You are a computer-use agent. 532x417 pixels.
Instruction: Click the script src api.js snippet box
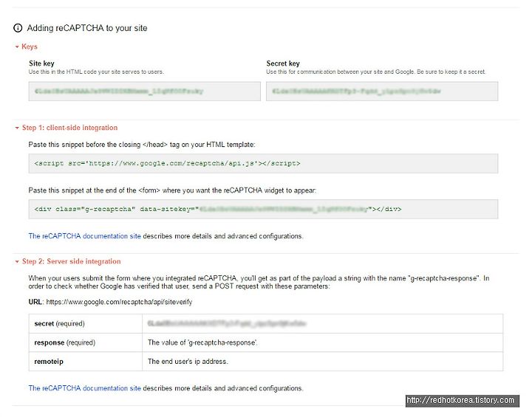tap(263, 163)
